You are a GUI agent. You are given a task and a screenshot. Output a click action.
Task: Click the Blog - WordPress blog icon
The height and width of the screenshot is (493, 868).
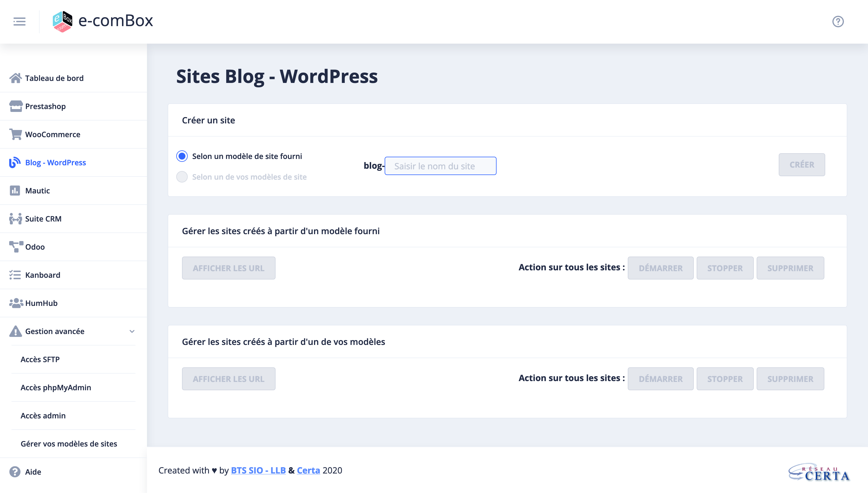point(15,162)
